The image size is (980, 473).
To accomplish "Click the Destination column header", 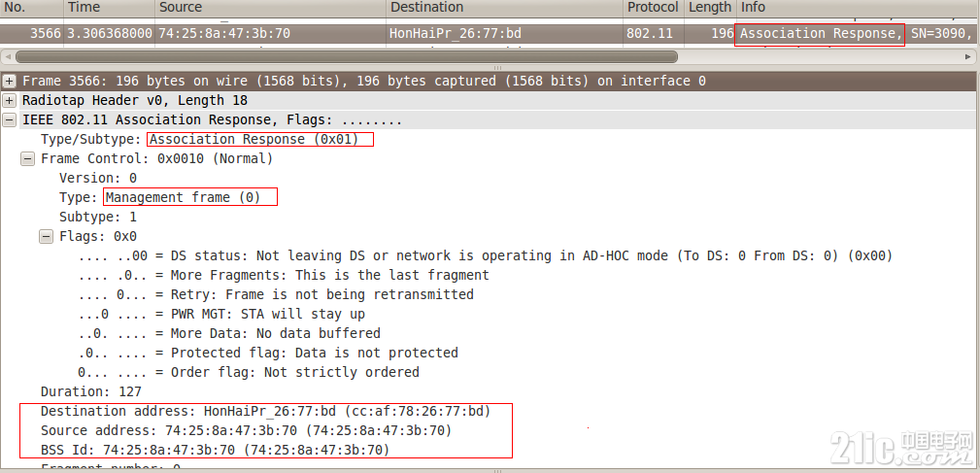I will pyautogui.click(x=504, y=8).
